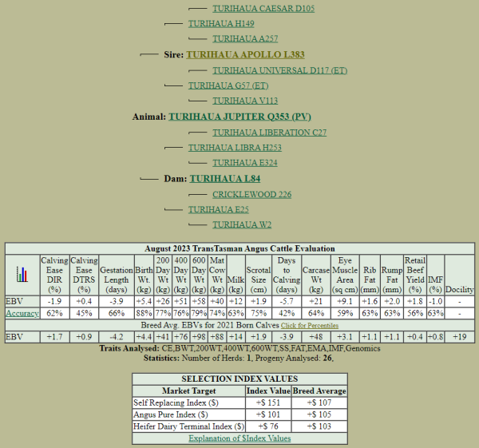Screen dimensions: 479x448
Task: Open the Accuracy explanation link
Action: (22, 314)
